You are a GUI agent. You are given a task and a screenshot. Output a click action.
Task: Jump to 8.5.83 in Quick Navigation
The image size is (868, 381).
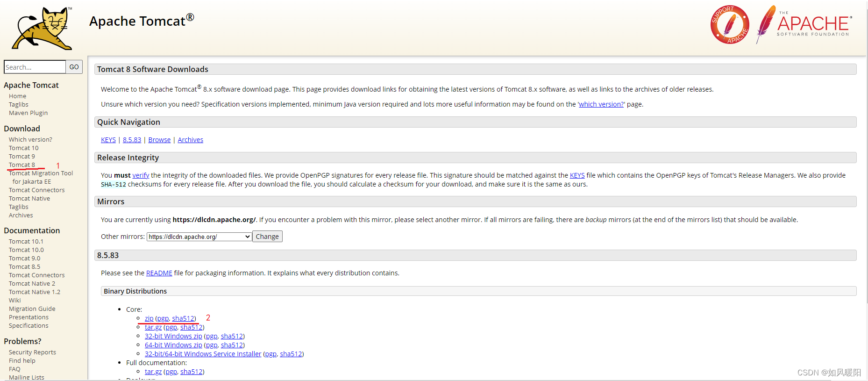coord(132,140)
